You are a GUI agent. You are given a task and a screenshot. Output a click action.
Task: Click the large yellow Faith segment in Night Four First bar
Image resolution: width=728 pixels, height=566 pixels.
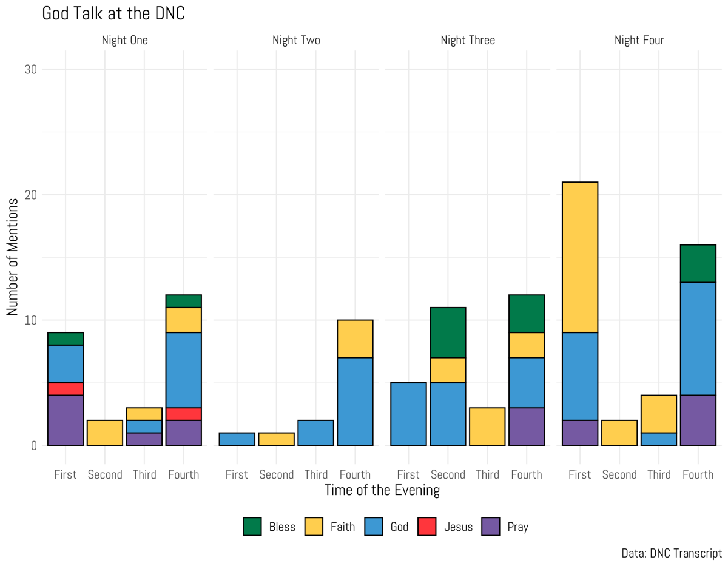tap(579, 257)
